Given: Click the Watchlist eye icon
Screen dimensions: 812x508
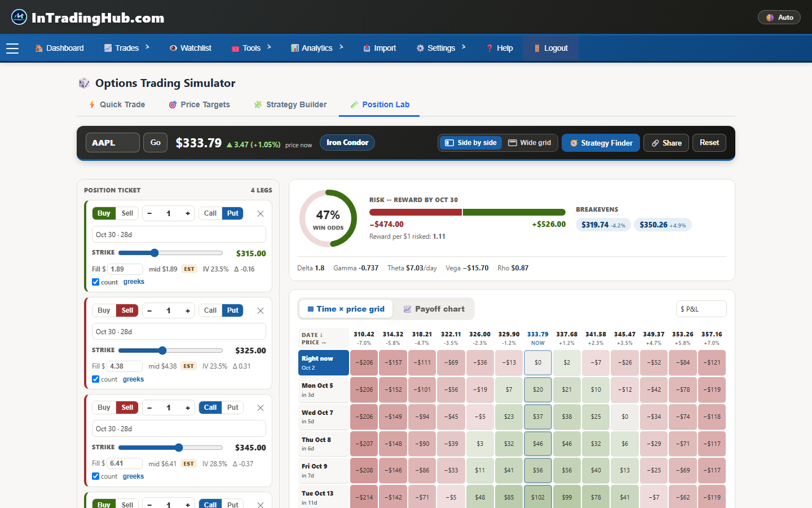Looking at the screenshot, I should [173, 48].
